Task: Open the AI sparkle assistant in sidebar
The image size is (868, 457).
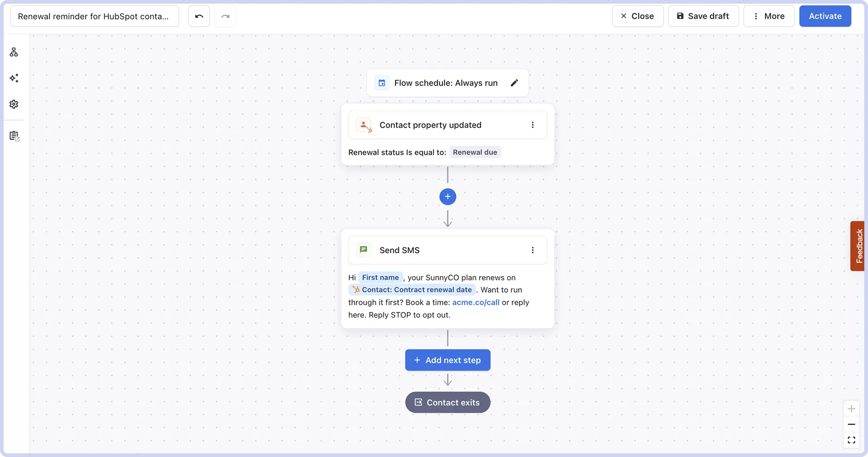Action: [x=14, y=78]
